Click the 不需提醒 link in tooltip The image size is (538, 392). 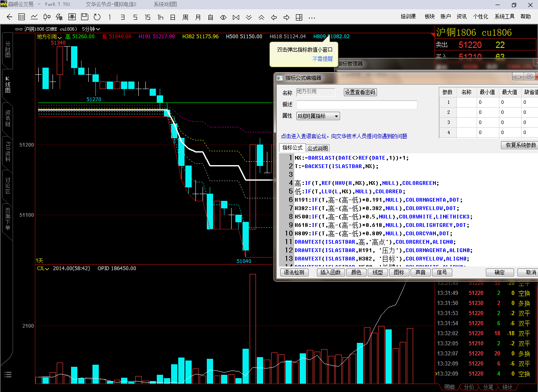322,59
